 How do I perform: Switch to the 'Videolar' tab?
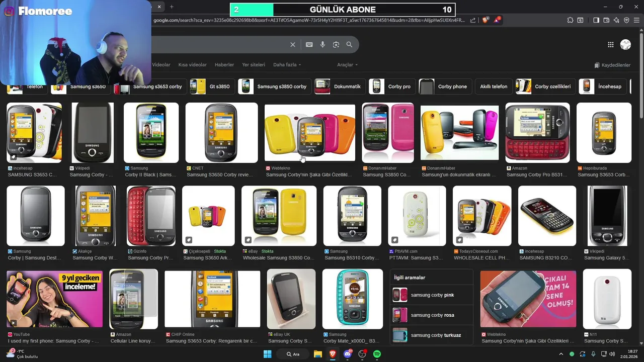pyautogui.click(x=161, y=65)
